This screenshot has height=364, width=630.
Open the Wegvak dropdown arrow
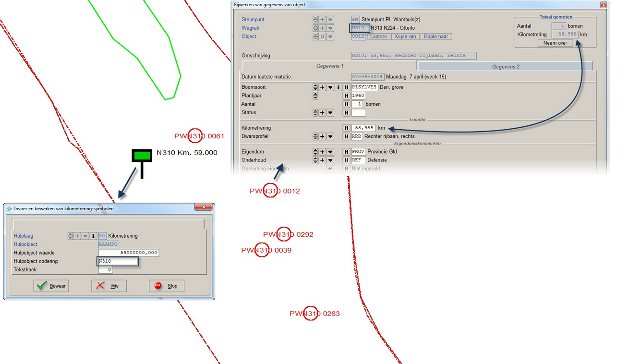coord(330,28)
